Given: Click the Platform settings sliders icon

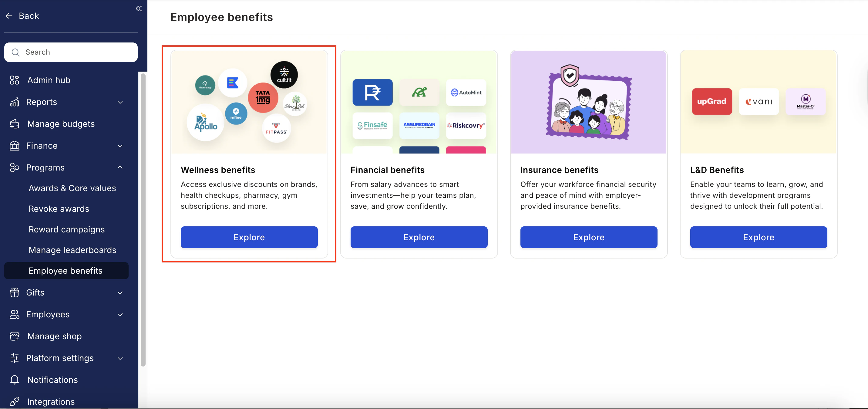Looking at the screenshot, I should coord(15,358).
